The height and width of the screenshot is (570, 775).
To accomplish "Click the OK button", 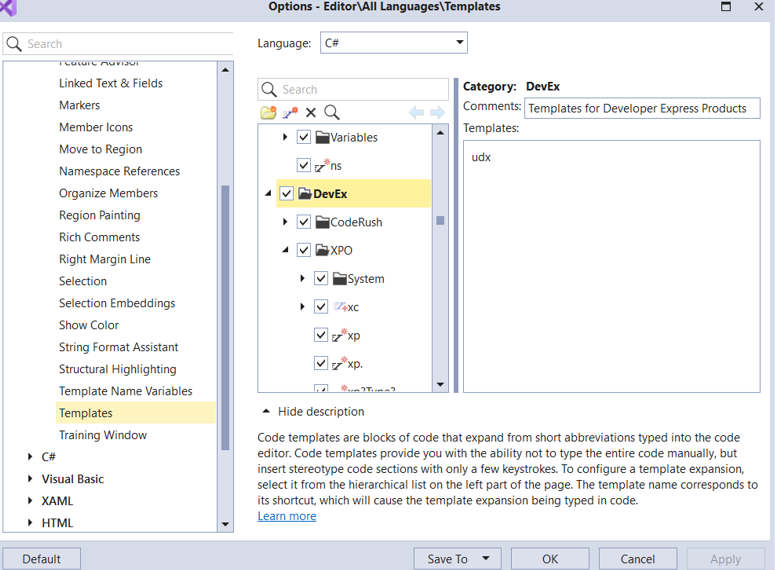I will pos(550,559).
